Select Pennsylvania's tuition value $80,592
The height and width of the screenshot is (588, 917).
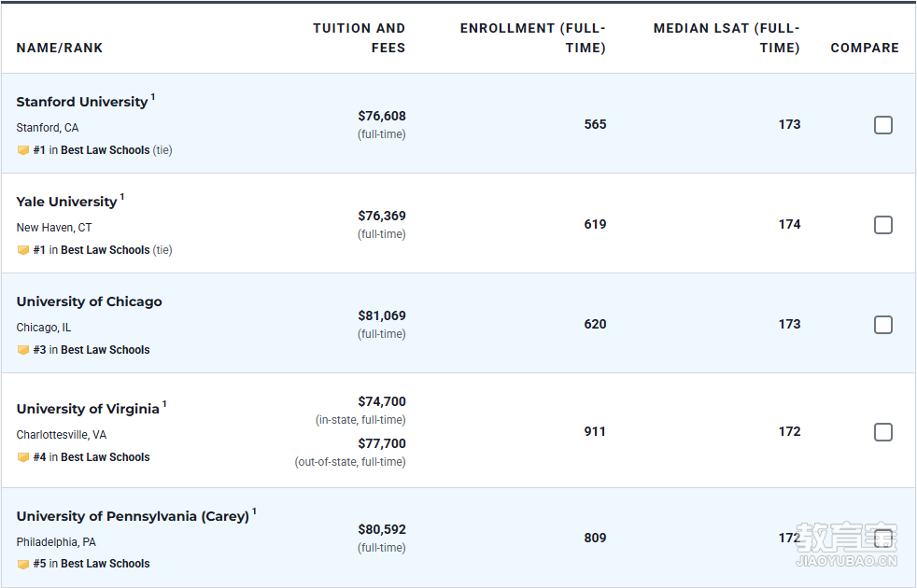point(382,530)
